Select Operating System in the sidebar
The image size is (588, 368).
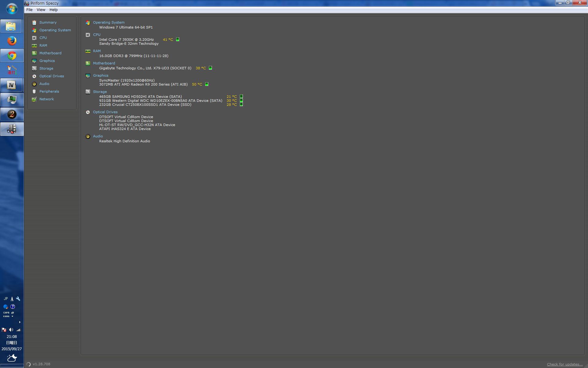pyautogui.click(x=55, y=30)
